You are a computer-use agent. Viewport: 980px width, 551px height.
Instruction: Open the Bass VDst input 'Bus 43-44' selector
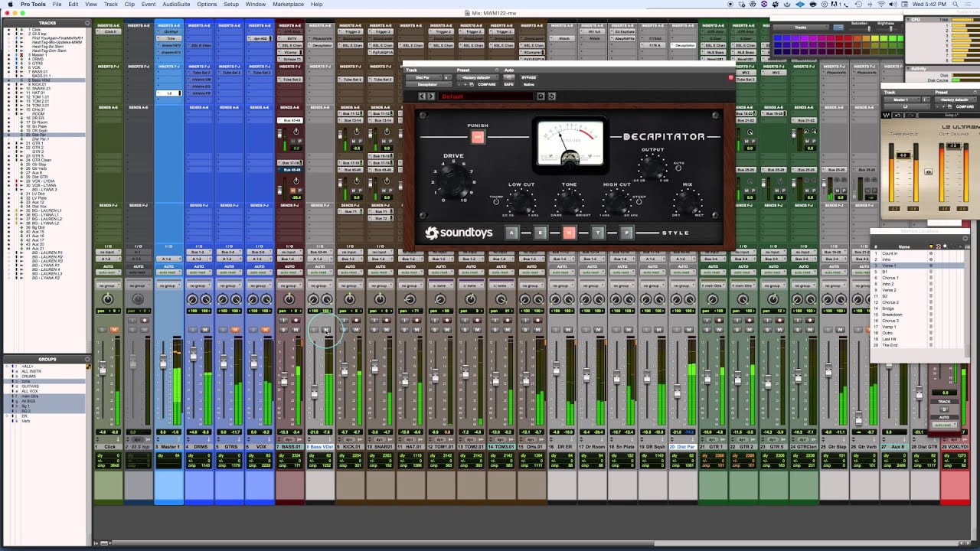tap(320, 252)
